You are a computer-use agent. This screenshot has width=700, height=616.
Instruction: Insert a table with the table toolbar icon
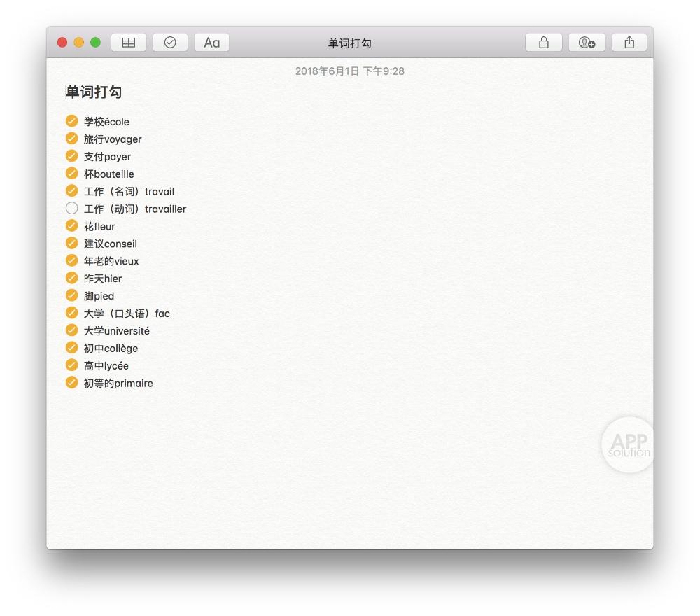[129, 43]
